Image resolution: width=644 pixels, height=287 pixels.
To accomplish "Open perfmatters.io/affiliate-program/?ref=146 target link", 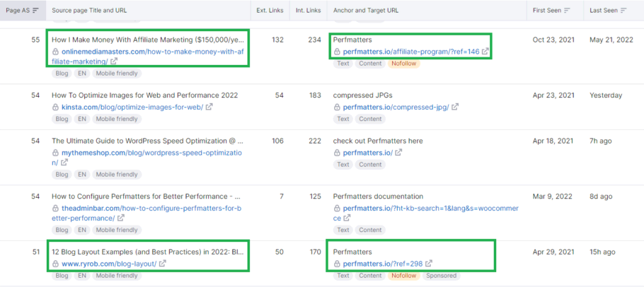I will tap(411, 52).
